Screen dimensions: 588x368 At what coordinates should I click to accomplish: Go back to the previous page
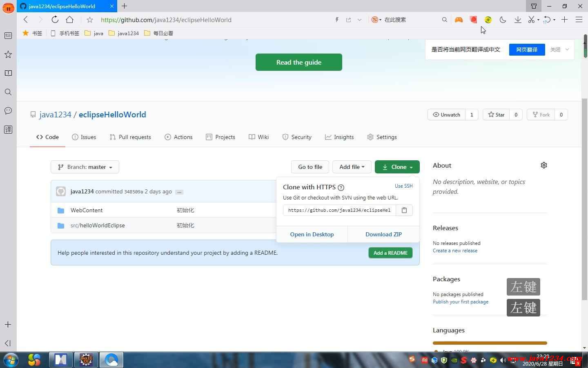(26, 20)
